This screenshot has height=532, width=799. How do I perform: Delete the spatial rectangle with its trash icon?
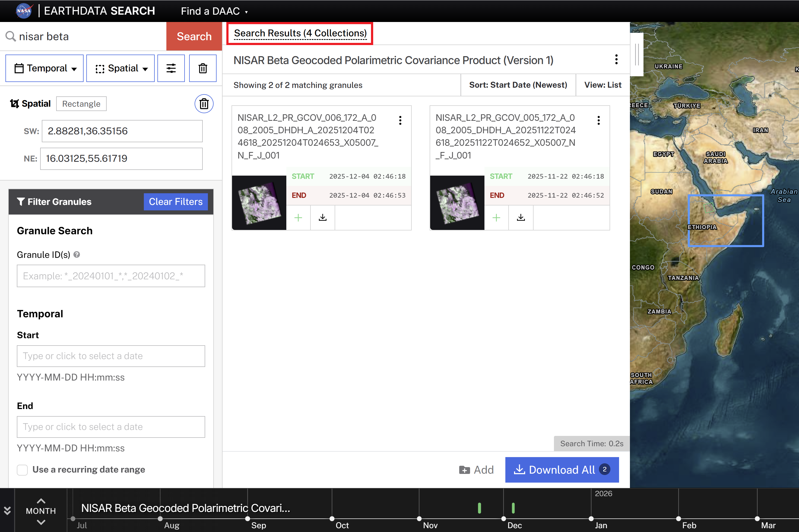click(x=204, y=103)
